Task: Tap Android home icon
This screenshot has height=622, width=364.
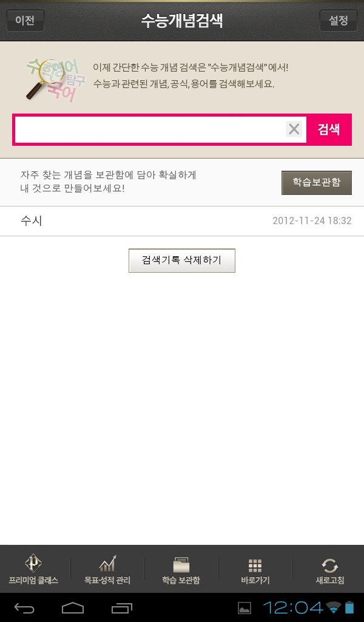Action: click(73, 607)
